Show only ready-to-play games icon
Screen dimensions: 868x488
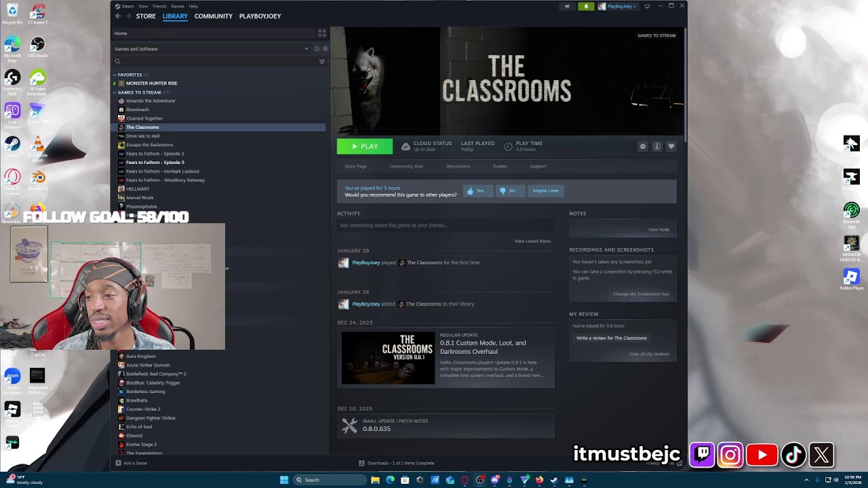(x=325, y=49)
